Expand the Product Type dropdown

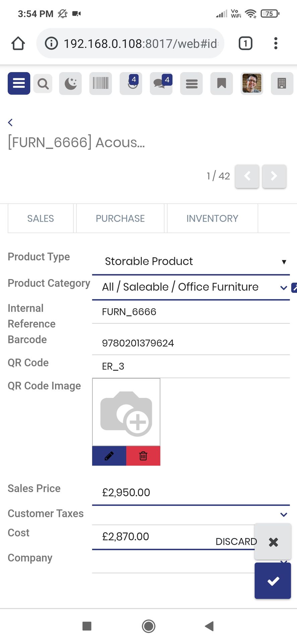pyautogui.click(x=191, y=261)
